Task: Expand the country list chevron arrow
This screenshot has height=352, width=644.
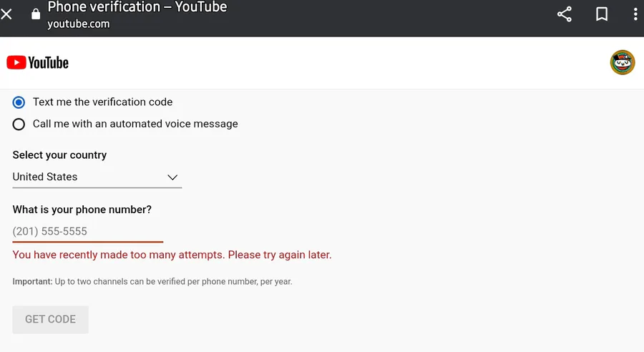Action: [172, 177]
